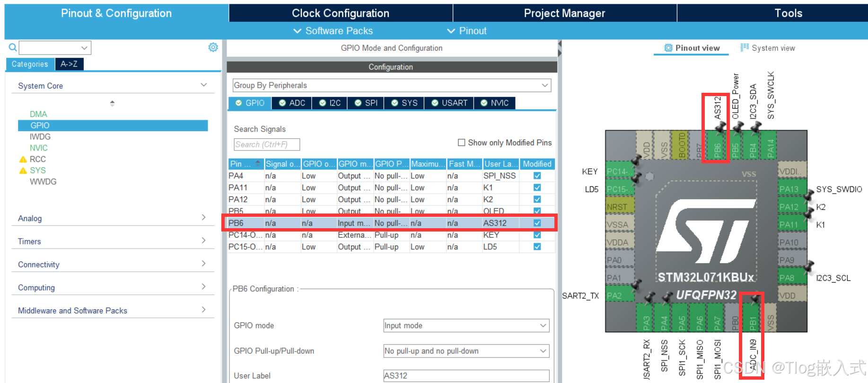Toggle Modified checkbox for PC15 LD5 row
Screen dimensions: 868x383
(537, 247)
